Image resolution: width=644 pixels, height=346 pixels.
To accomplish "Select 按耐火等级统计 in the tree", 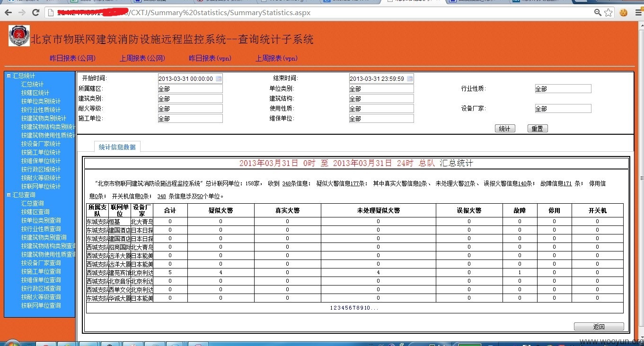I will click(41, 178).
